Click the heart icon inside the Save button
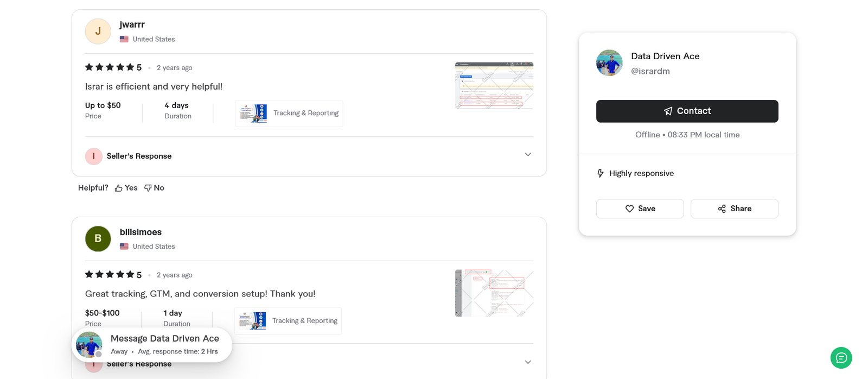Viewport: 868px width, 379px height. (x=629, y=209)
